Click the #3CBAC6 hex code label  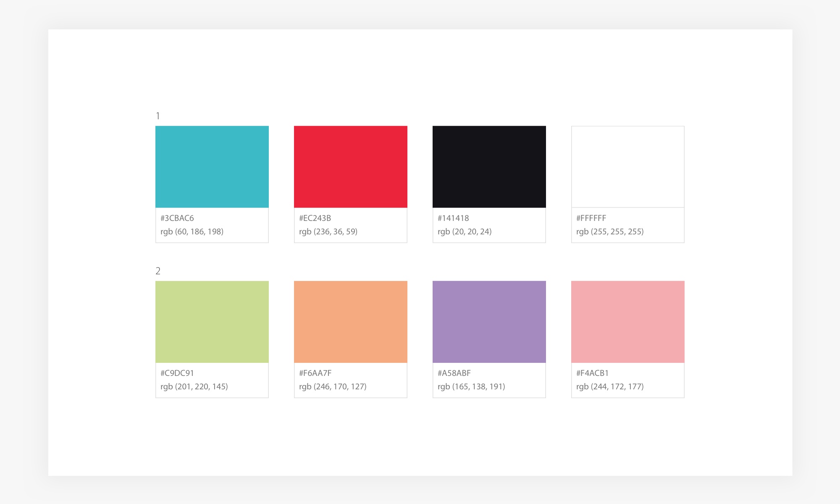(x=177, y=218)
